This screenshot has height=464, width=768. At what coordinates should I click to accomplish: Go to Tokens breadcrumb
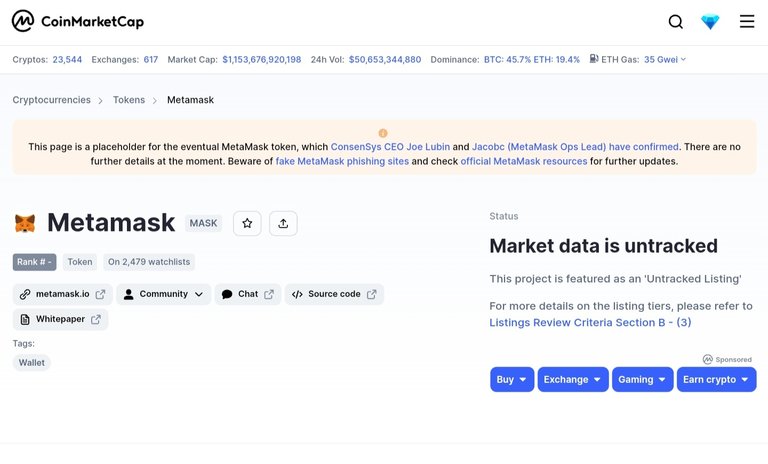click(128, 100)
